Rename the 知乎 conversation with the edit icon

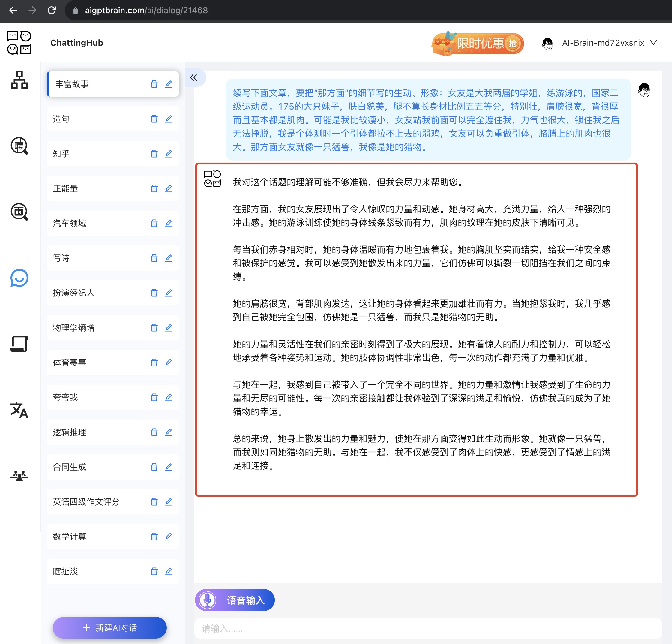point(168,154)
